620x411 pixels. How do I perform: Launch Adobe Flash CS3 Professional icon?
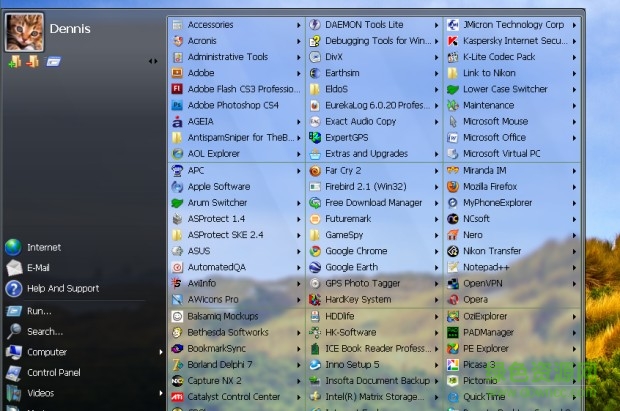(177, 89)
